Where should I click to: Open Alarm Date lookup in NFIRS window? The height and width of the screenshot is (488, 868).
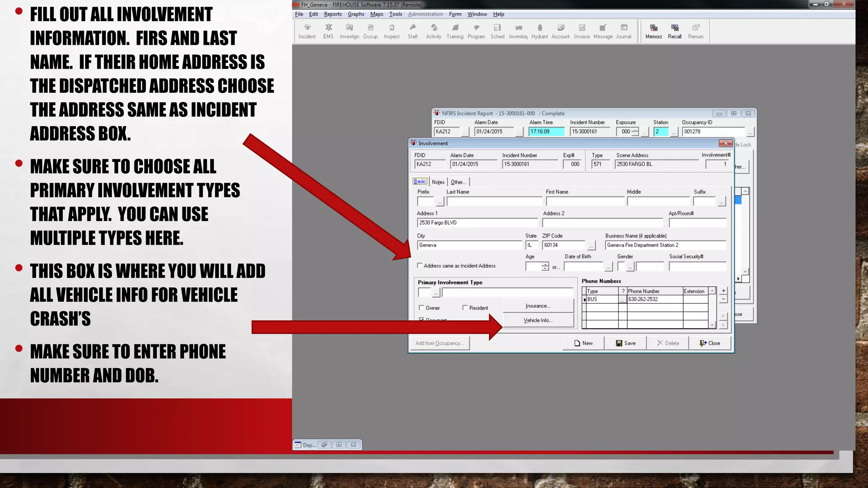point(519,132)
